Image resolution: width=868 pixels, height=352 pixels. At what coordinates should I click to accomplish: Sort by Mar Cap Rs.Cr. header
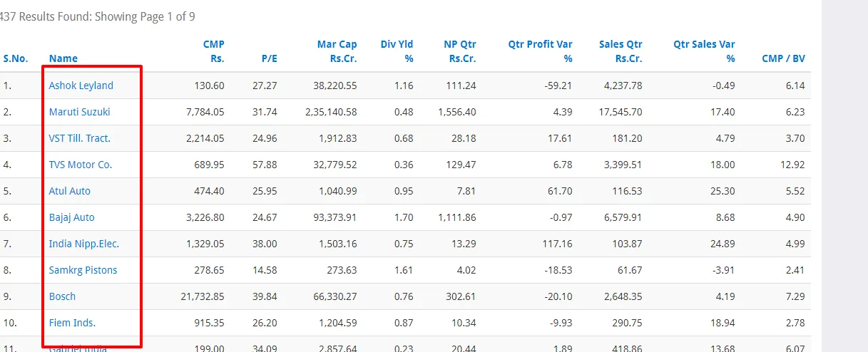[337, 51]
